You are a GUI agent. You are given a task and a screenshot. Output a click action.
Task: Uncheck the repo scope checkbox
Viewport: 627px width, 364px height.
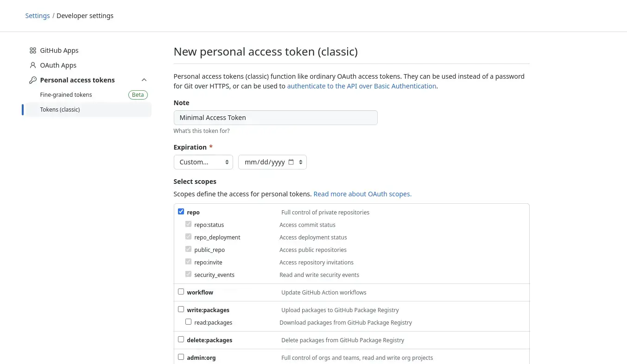point(181,211)
